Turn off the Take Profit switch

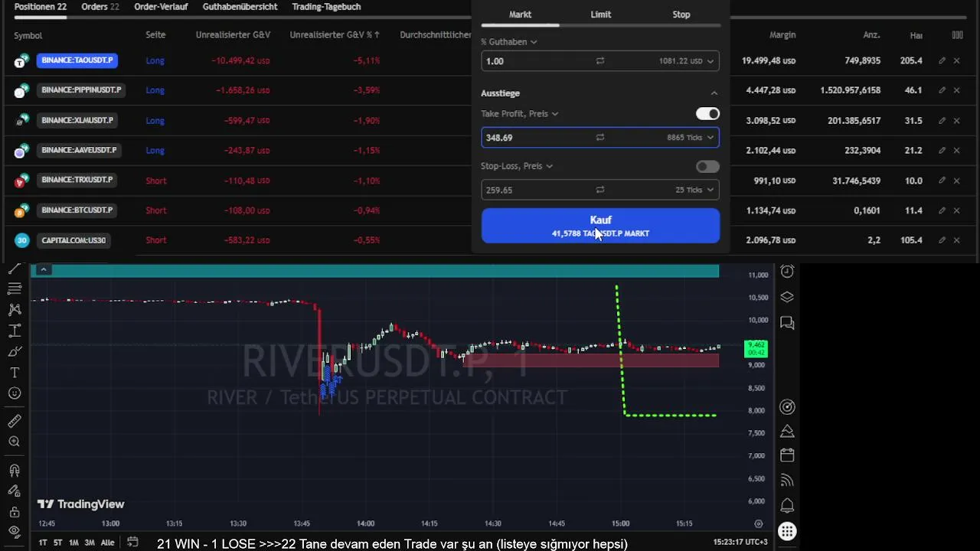[x=707, y=114]
